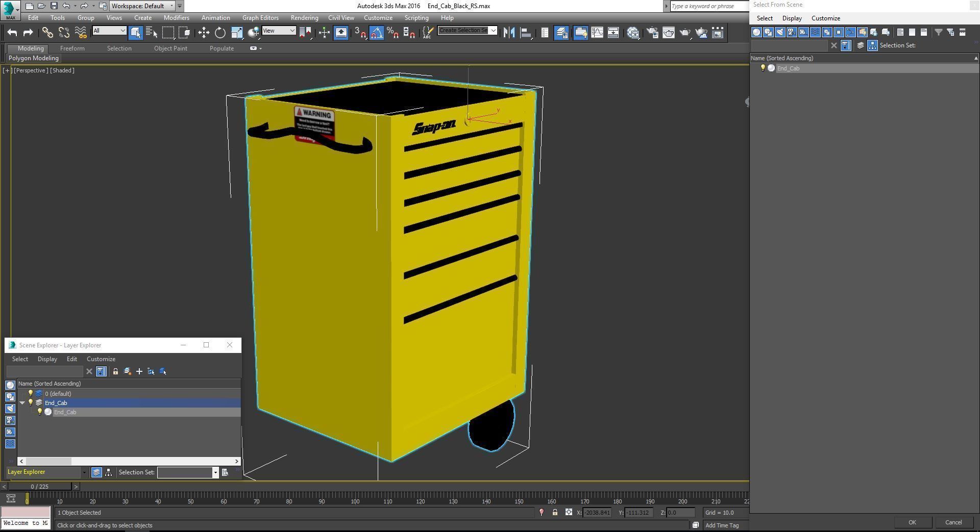This screenshot has height=532, width=980.
Task: Toggle the 3D Snaps button
Action: pos(360,33)
